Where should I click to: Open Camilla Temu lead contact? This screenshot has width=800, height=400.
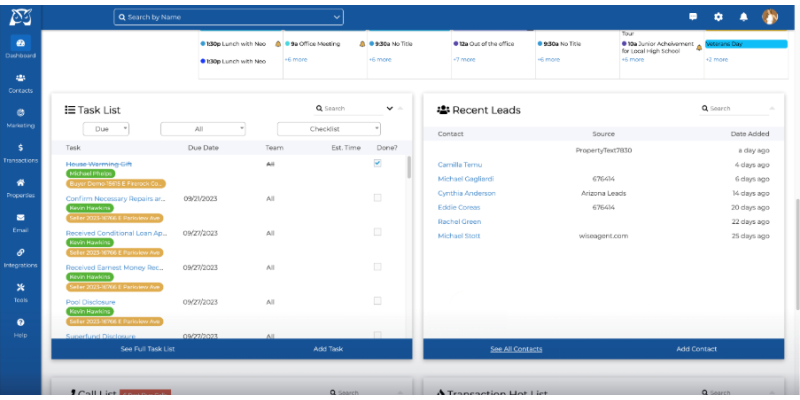point(460,164)
